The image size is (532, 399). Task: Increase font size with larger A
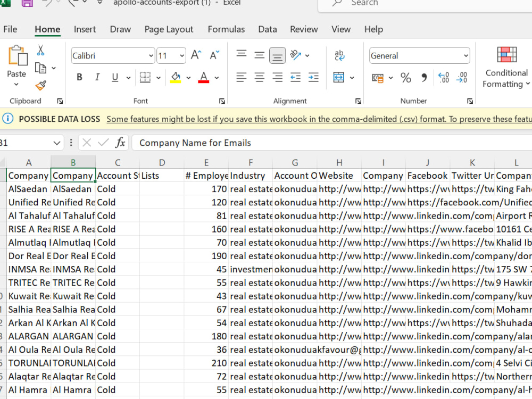click(x=196, y=55)
